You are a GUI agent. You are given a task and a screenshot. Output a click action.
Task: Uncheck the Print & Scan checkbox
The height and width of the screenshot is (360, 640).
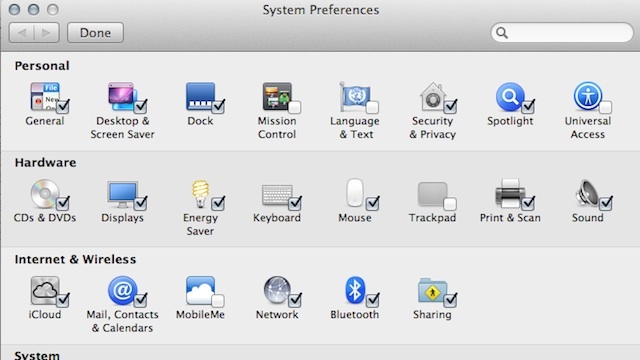[x=528, y=204]
